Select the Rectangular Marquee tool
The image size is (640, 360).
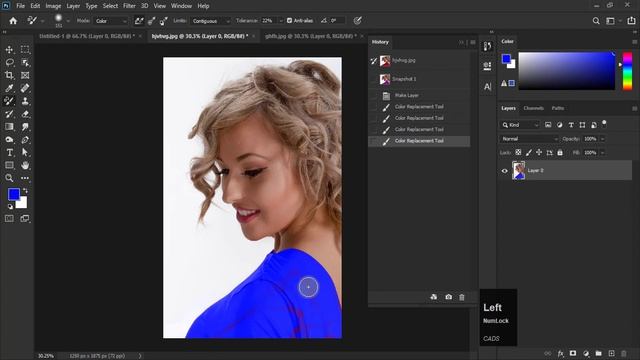click(x=25, y=50)
